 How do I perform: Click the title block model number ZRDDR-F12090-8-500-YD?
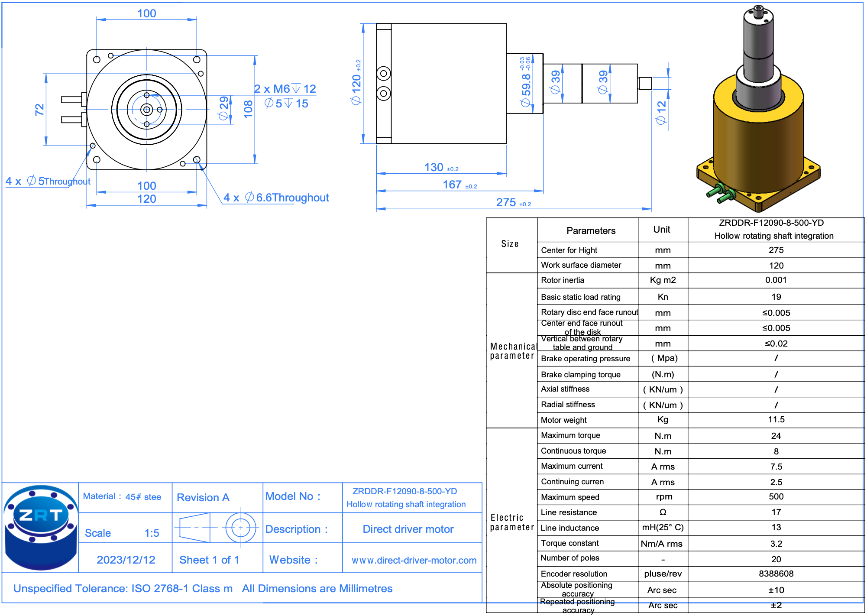(405, 491)
